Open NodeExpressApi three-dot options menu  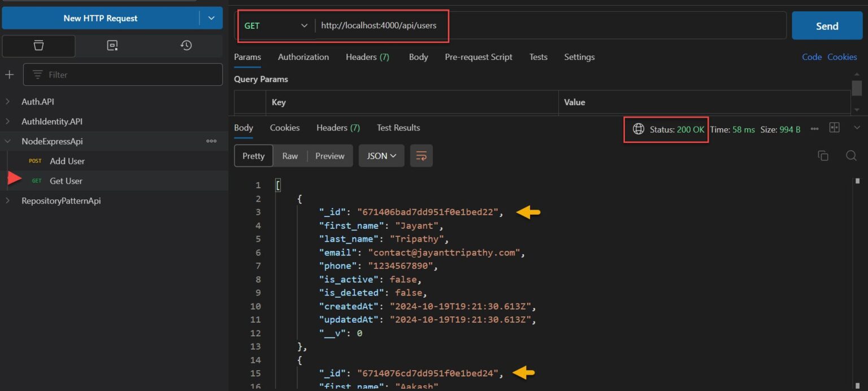click(211, 141)
